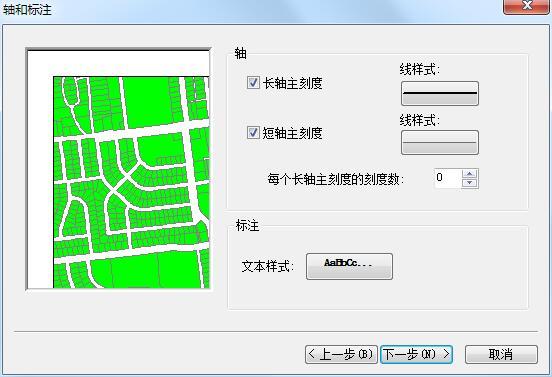This screenshot has width=552, height=377.
Task: Cancel the wizard with 取消
Action: coord(501,354)
